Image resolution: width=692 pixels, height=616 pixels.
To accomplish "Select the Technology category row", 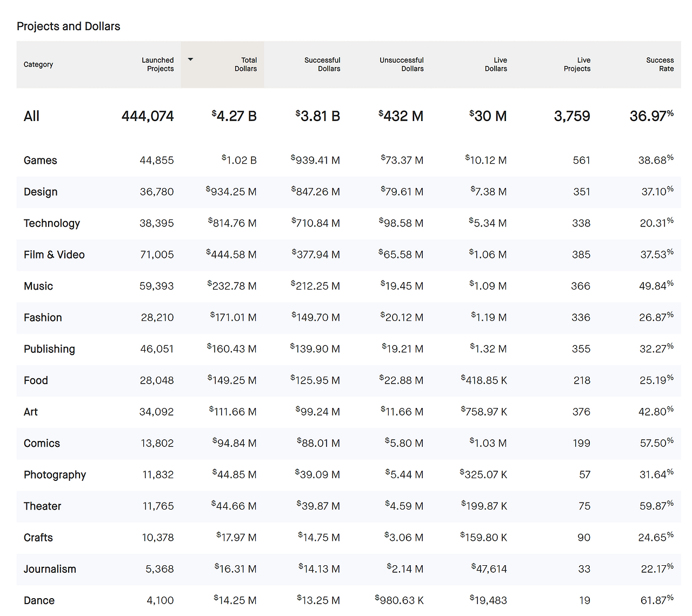I will click(349, 223).
